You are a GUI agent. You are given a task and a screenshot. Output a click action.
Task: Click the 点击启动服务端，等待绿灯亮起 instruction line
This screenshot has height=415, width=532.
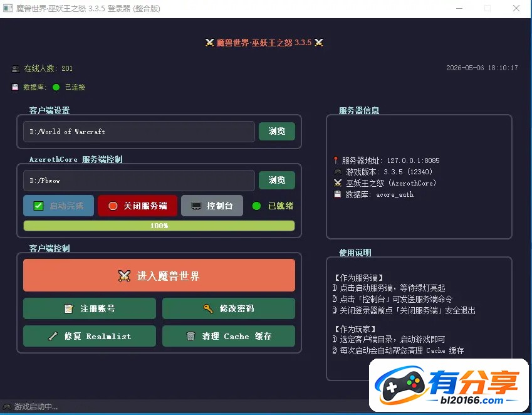coord(392,288)
